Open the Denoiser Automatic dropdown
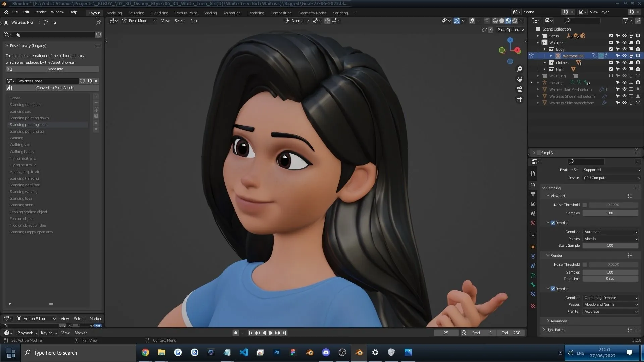 click(x=610, y=232)
